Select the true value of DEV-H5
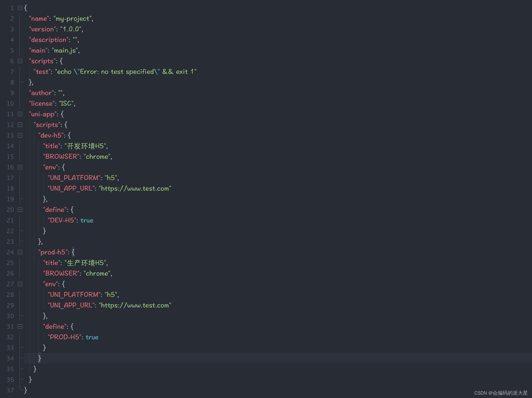 click(87, 220)
